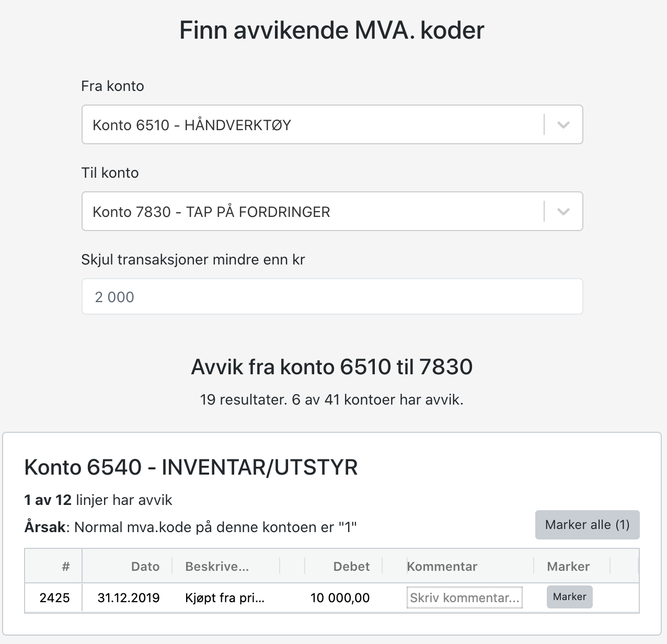The width and height of the screenshot is (667, 644).
Task: Click the debit amount 10 000,00
Action: click(x=340, y=598)
